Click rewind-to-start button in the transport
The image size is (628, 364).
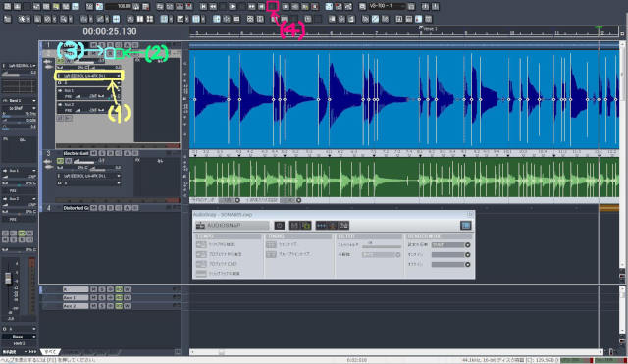click(x=203, y=7)
